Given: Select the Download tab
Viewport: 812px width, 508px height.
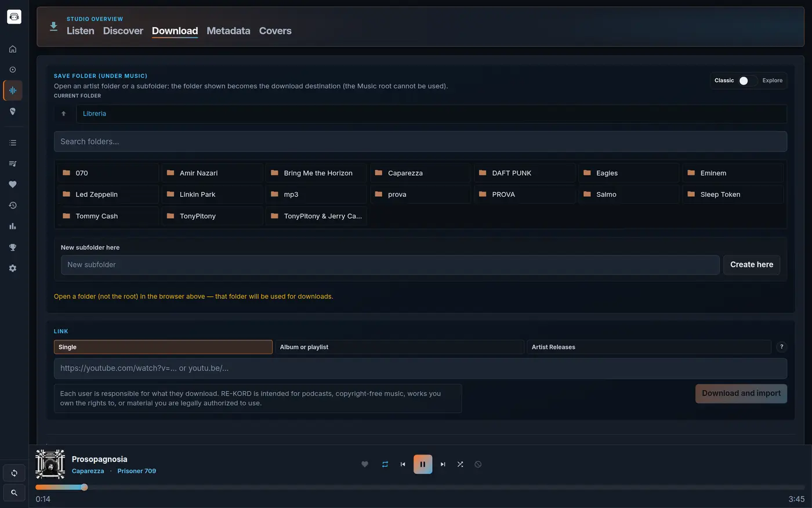Looking at the screenshot, I should [175, 31].
